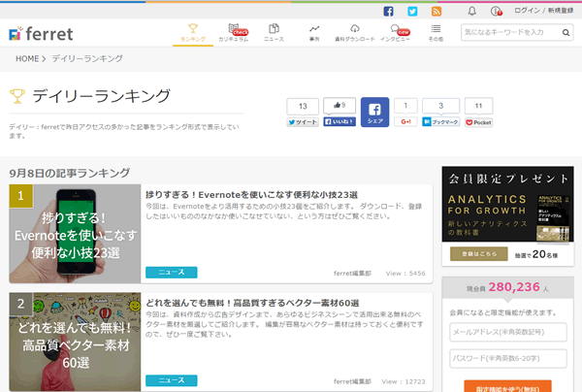The width and height of the screenshot is (582, 392).
Task: Click ニュース tag on Evernote article
Action: tap(172, 272)
